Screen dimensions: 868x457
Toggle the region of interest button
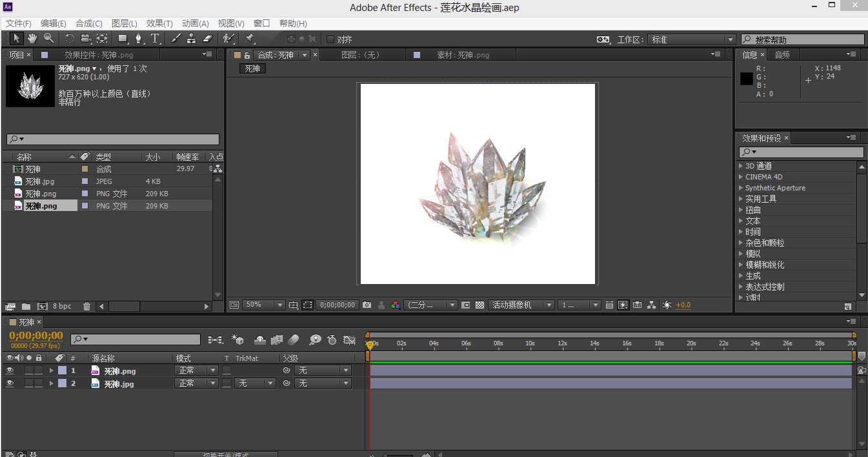[466, 305]
